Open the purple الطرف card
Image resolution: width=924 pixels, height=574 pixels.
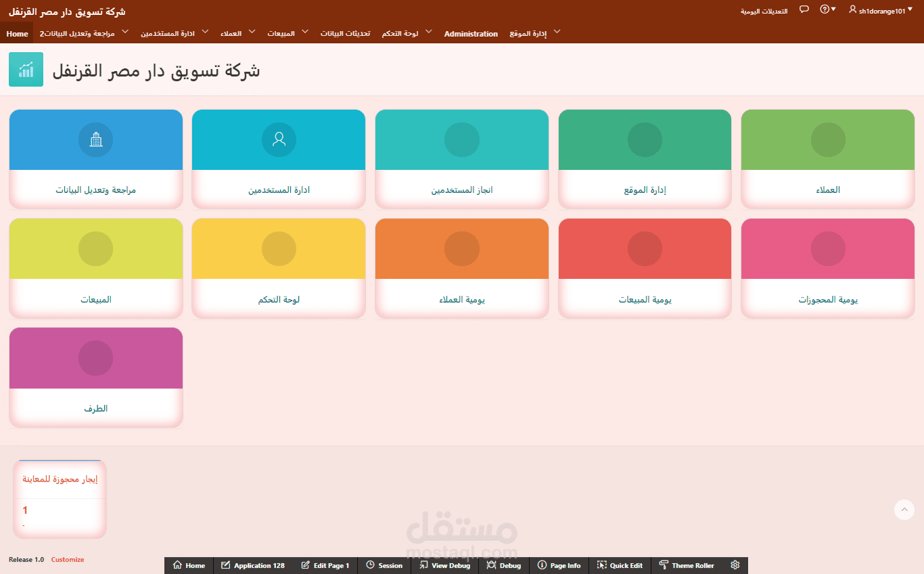(96, 378)
